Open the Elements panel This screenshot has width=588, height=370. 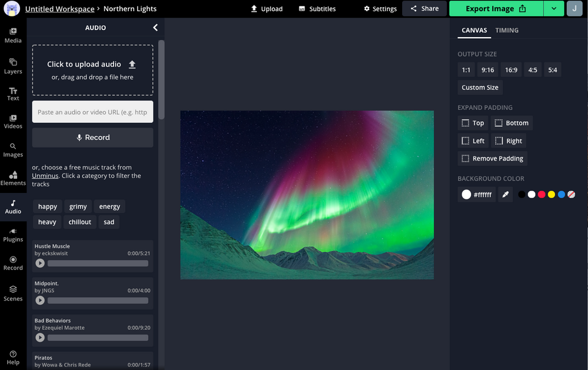(13, 178)
